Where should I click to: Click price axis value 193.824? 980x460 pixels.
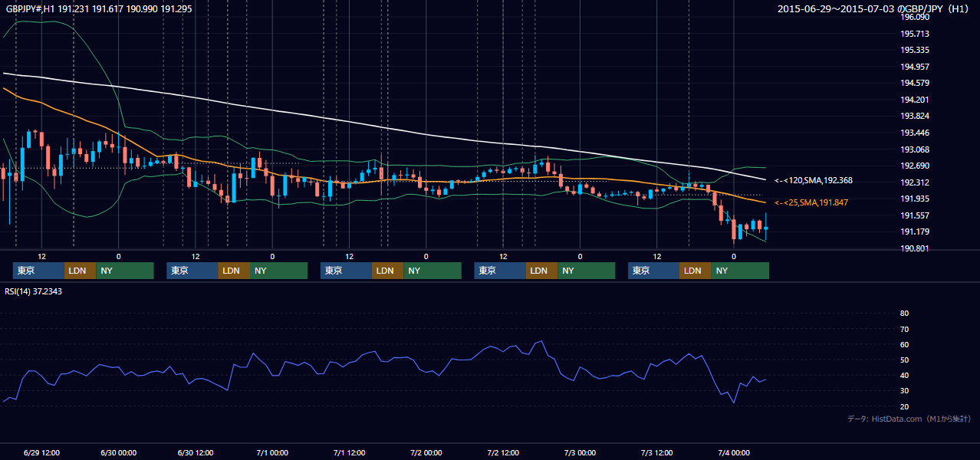tap(915, 116)
